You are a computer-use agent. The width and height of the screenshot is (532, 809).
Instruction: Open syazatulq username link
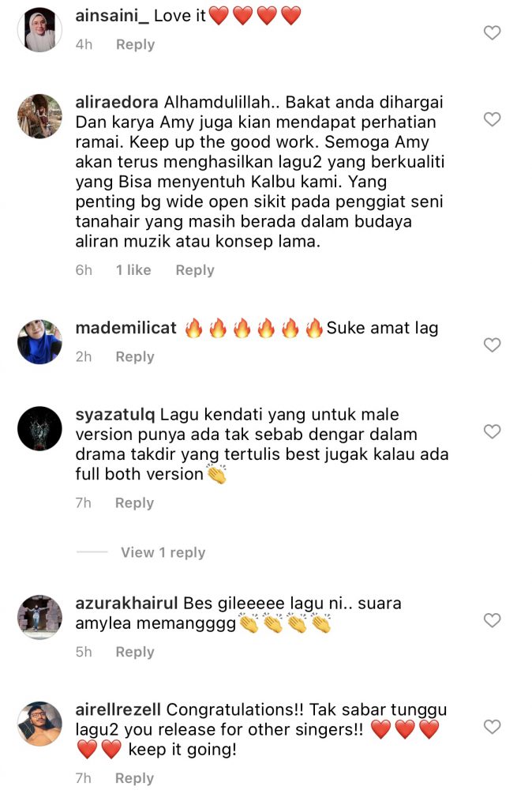(115, 415)
